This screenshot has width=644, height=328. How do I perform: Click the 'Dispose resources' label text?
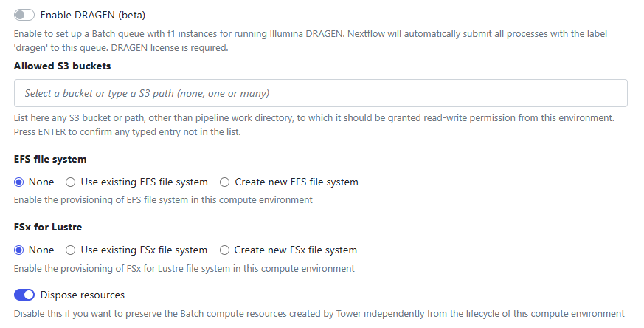(x=83, y=295)
